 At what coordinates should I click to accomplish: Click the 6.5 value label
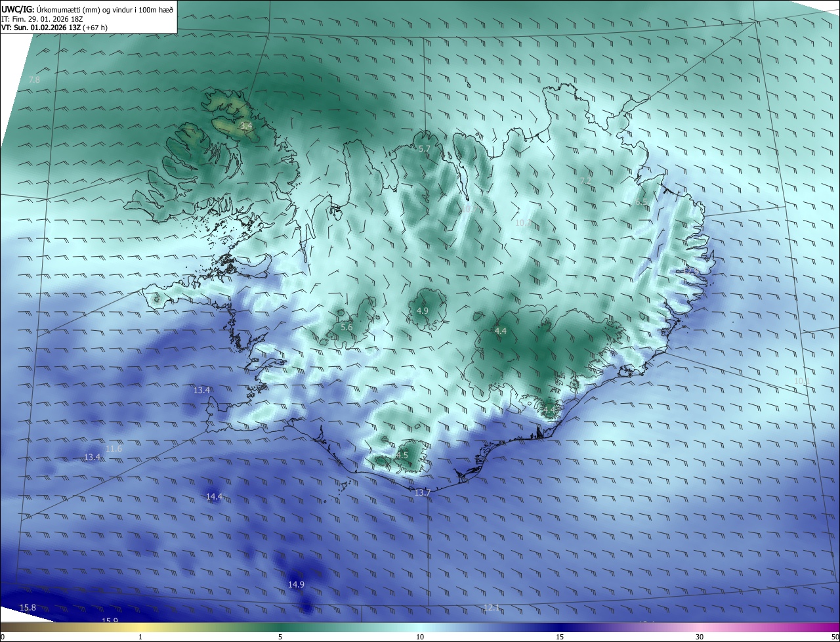(641, 202)
